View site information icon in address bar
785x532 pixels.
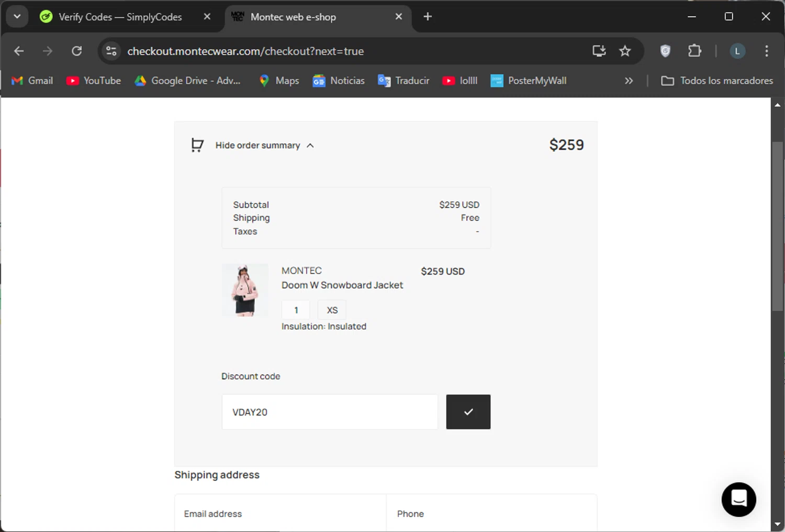pos(111,51)
